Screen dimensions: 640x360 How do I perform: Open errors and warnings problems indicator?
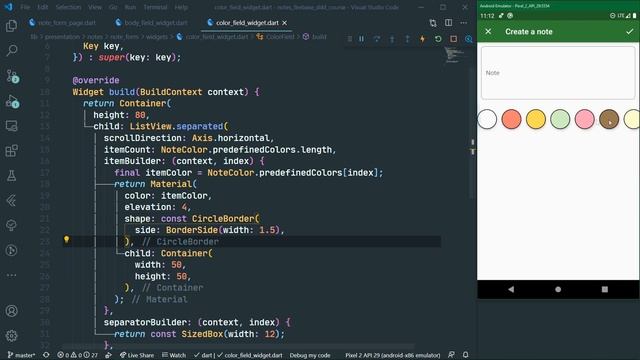pyautogui.click(x=77, y=355)
